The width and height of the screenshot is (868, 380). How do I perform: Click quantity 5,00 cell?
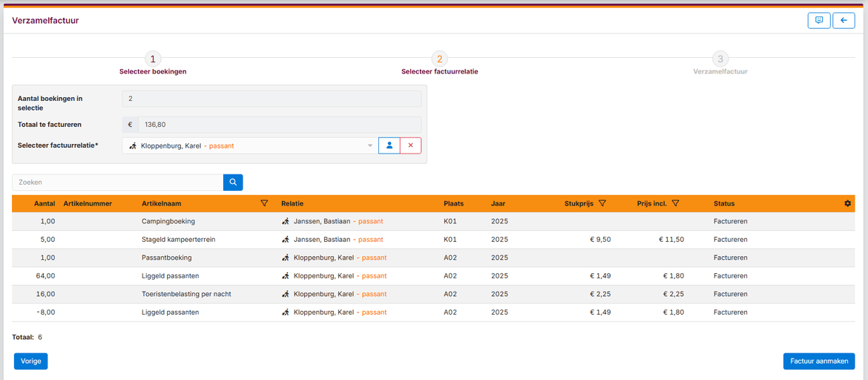point(47,239)
